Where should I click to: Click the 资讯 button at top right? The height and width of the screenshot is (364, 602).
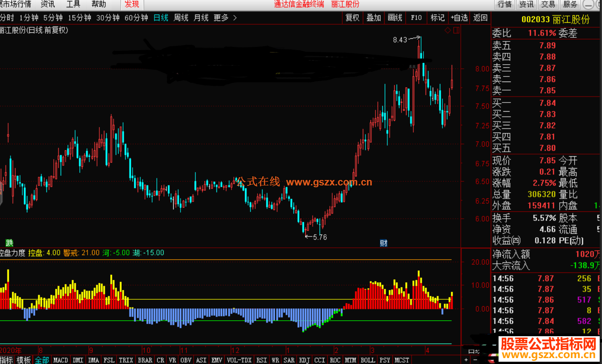coord(526,5)
